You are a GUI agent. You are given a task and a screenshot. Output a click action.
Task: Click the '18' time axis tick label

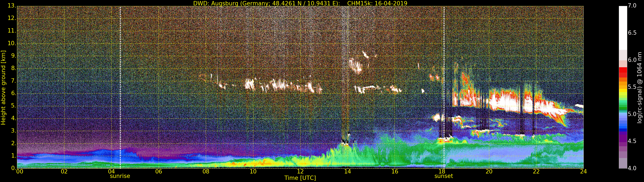442,172
